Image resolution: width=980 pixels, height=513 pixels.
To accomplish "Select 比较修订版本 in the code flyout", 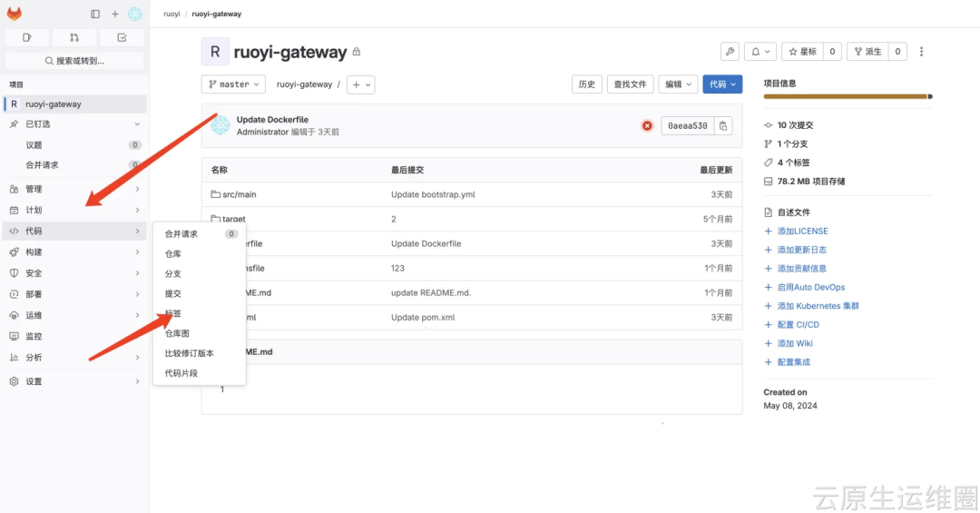I will click(200, 353).
